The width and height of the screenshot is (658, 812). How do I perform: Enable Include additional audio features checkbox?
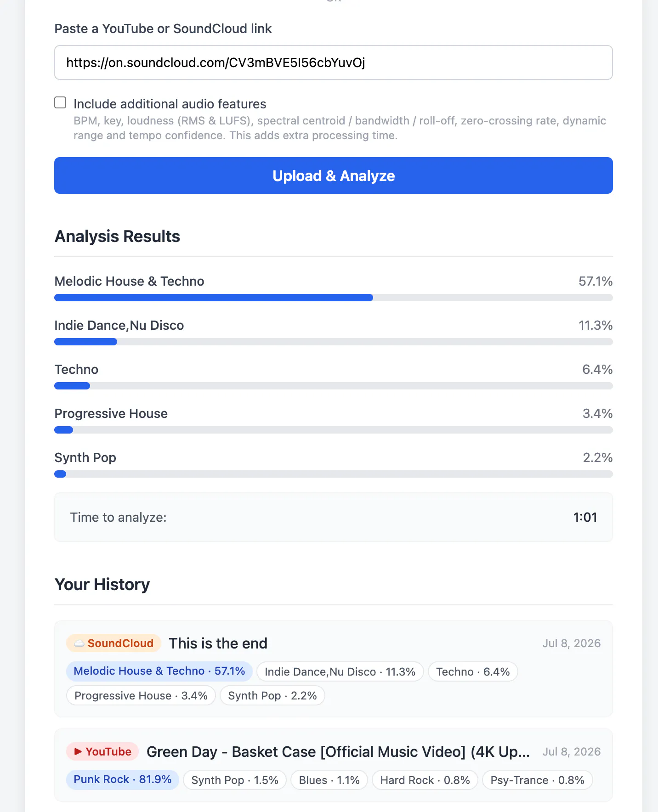[x=60, y=102]
